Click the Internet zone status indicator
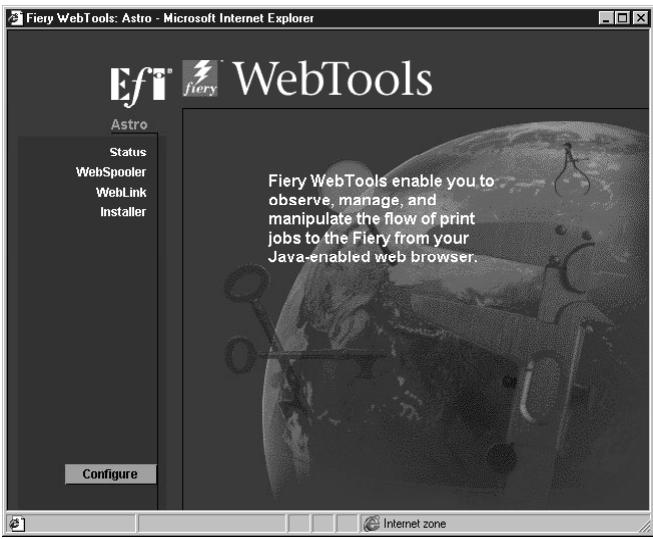Screen dimensions: 653x539 click(x=405, y=524)
